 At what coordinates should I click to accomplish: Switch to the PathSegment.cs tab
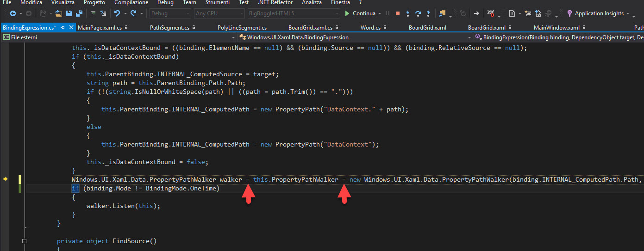(x=169, y=28)
